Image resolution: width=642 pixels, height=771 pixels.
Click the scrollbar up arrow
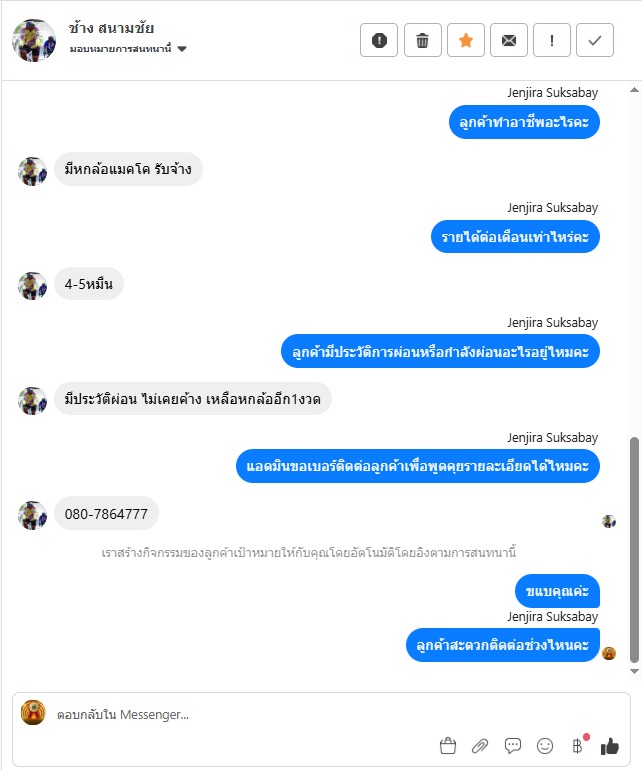(x=634, y=90)
